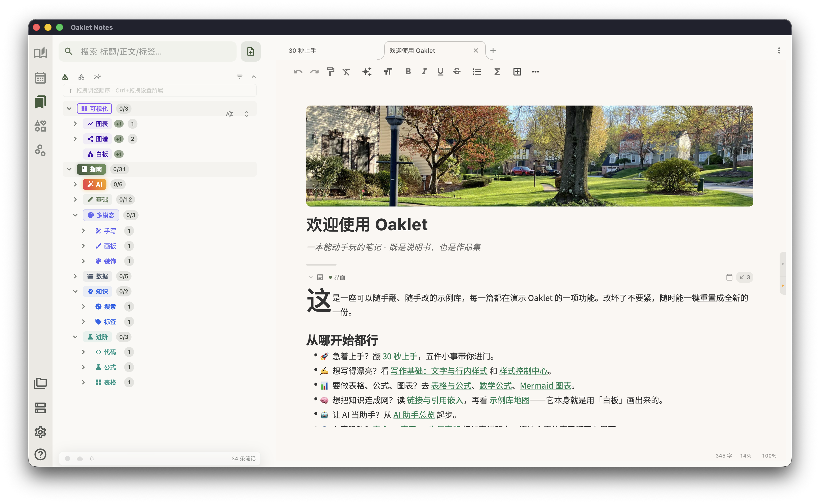Viewport: 820px width, 504px height.
Task: Open the vertical three-dot menu at top right
Action: (779, 50)
